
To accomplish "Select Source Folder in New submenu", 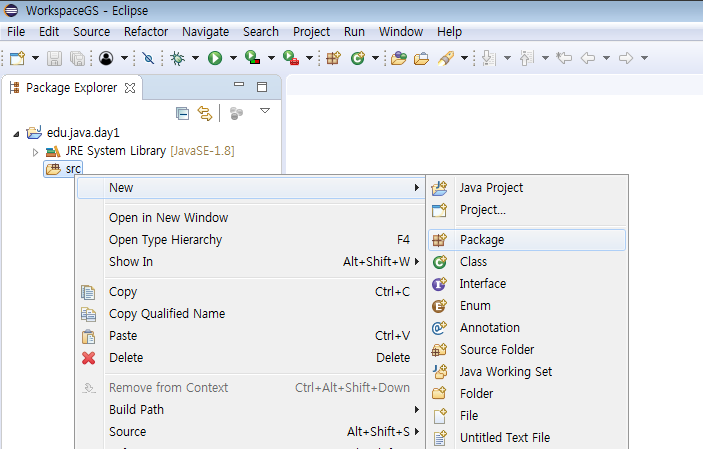I will coord(527,350).
